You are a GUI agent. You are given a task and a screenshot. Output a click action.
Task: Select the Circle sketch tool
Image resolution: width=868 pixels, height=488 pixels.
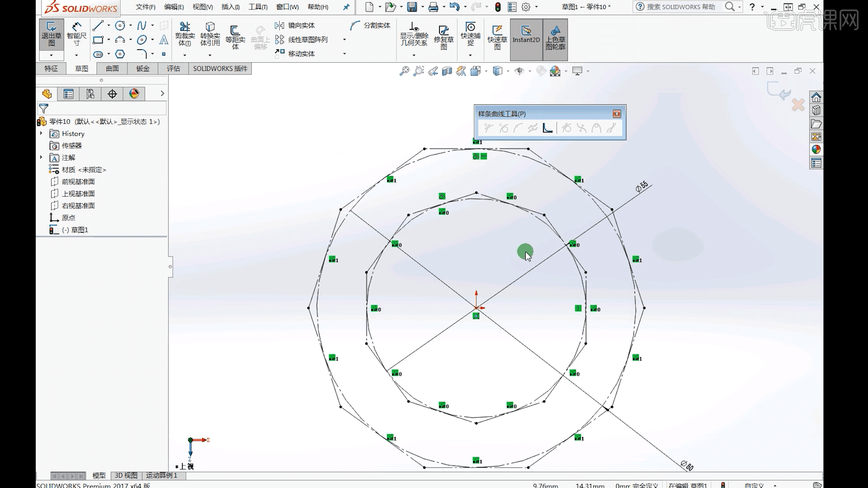coord(120,26)
